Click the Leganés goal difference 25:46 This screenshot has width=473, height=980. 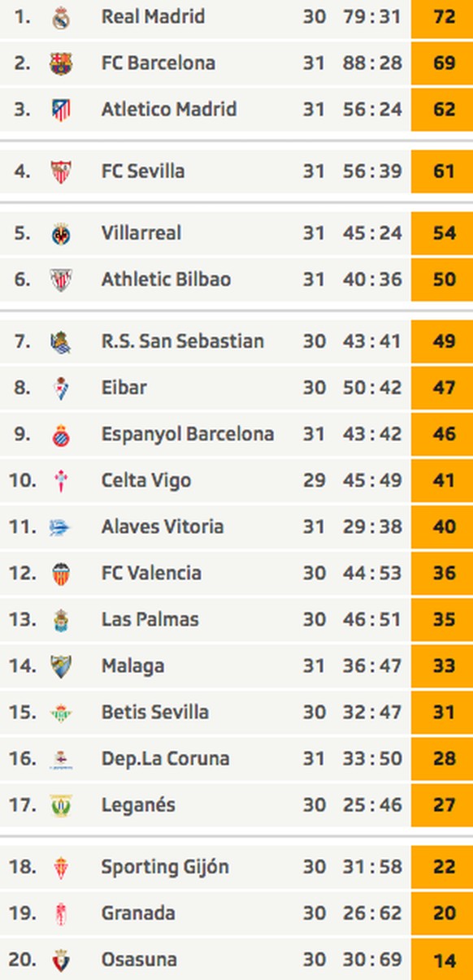[x=372, y=805]
